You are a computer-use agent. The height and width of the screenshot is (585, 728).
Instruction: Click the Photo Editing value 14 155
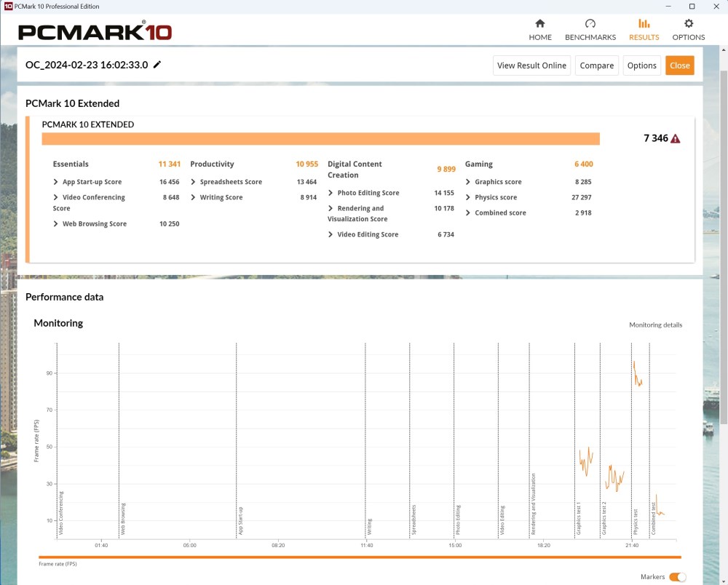(x=444, y=193)
